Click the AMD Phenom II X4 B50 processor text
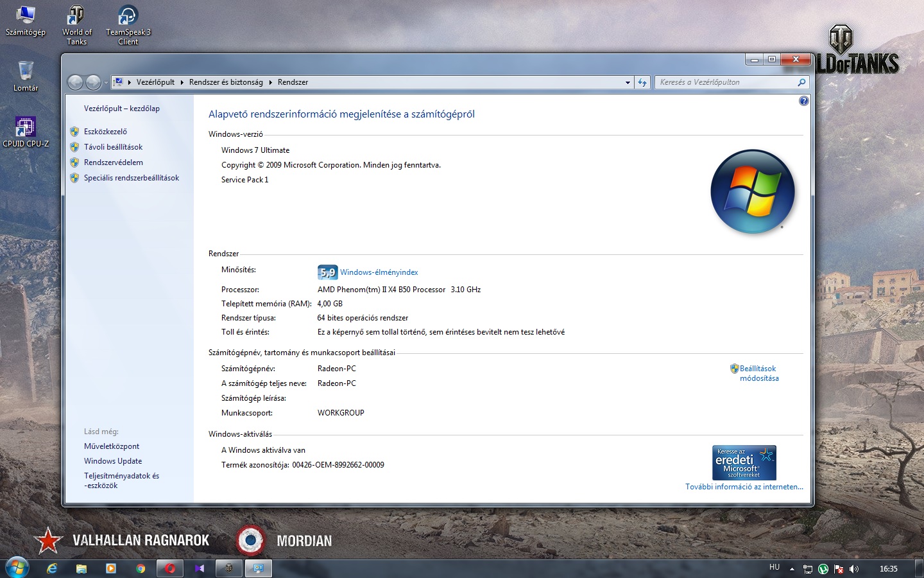Image resolution: width=924 pixels, height=578 pixels. [x=399, y=290]
